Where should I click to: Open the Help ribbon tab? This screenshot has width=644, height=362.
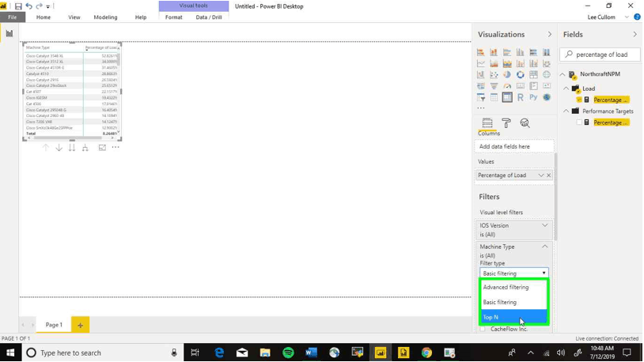pyautogui.click(x=141, y=17)
